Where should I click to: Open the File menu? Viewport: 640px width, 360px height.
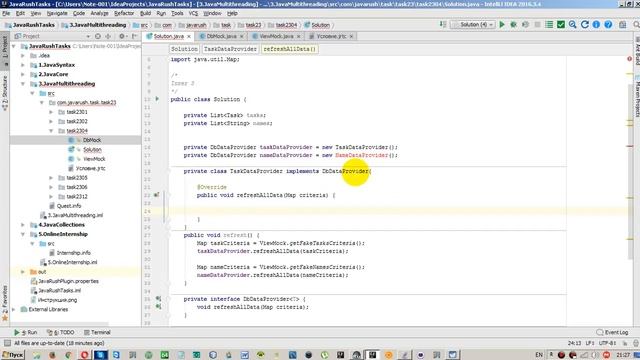(6, 13)
